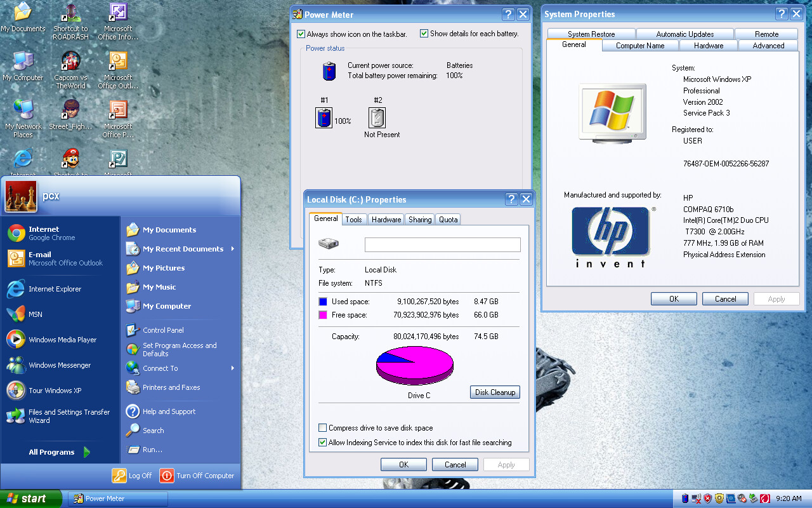
Task: Click Cancel in System Properties
Action: pyautogui.click(x=725, y=299)
